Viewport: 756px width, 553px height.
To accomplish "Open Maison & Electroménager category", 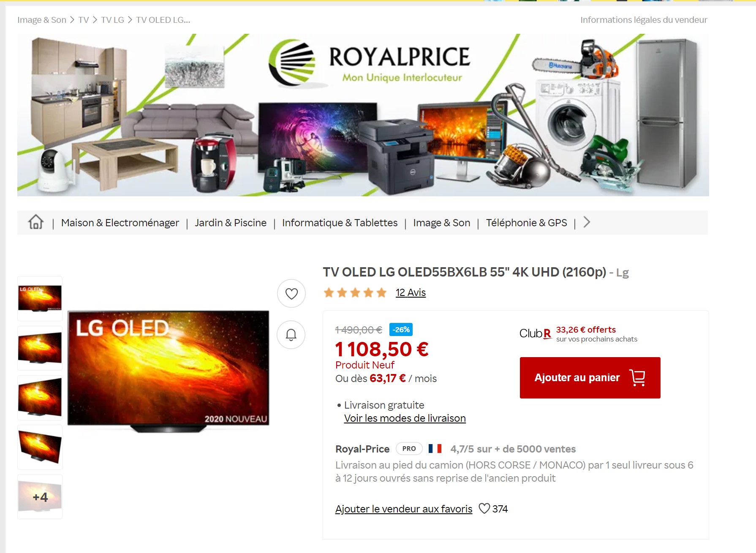I will 120,222.
